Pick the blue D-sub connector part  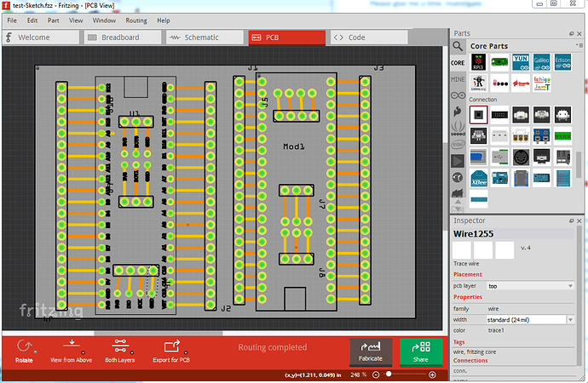[x=478, y=157]
